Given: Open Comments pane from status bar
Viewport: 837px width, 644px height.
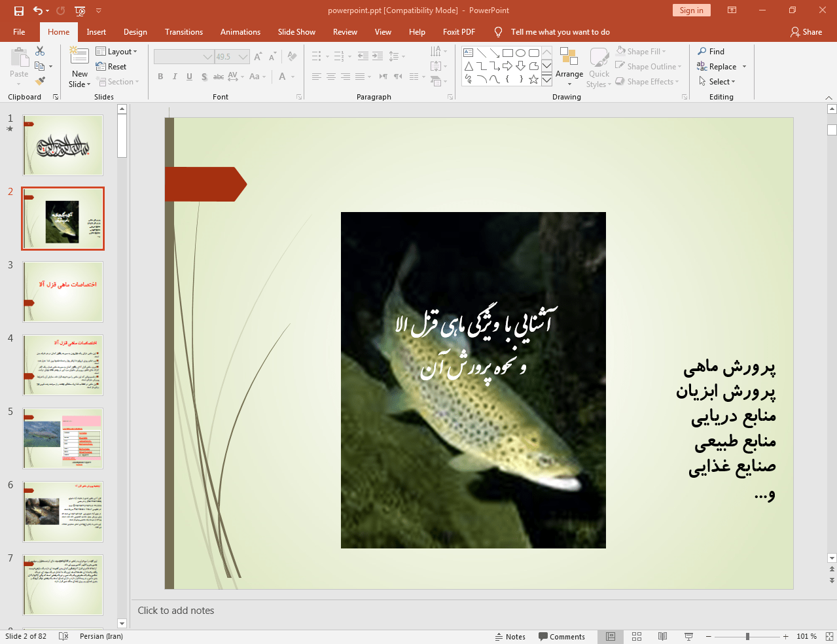Looking at the screenshot, I should coord(561,637).
